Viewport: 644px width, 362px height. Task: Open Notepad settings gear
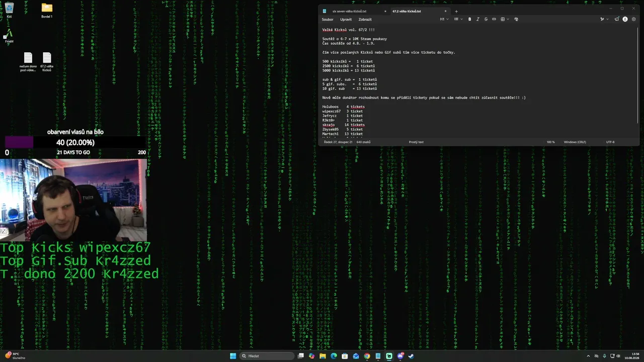[x=633, y=19]
